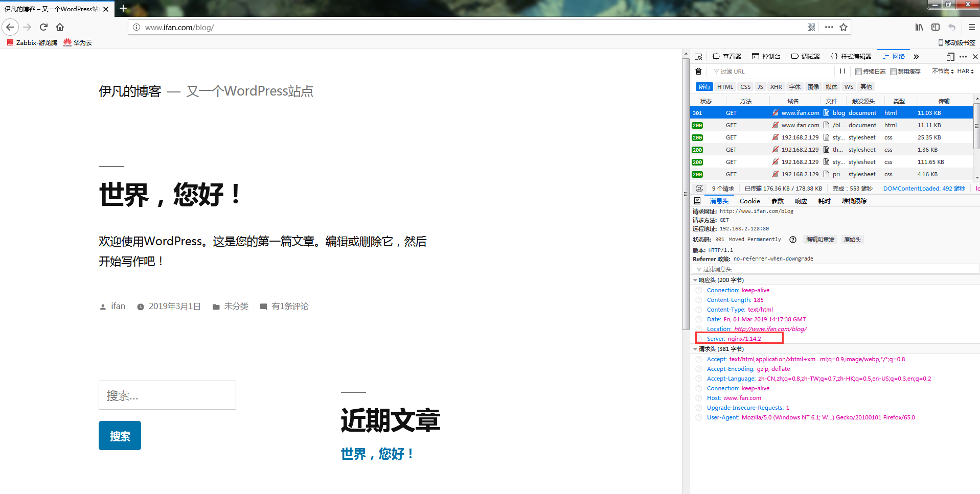Open help for Content-Type response header
980x494 pixels.
point(699,310)
